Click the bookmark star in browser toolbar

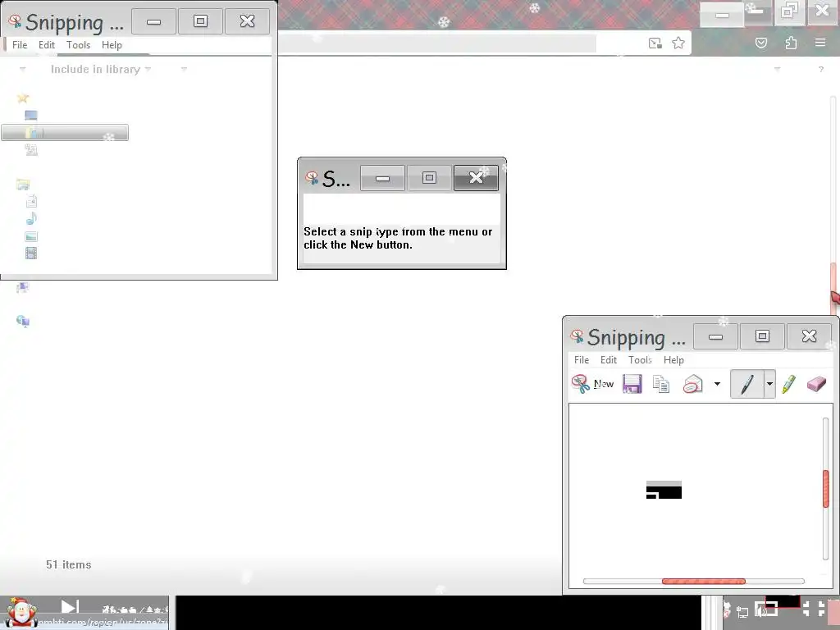tap(678, 43)
